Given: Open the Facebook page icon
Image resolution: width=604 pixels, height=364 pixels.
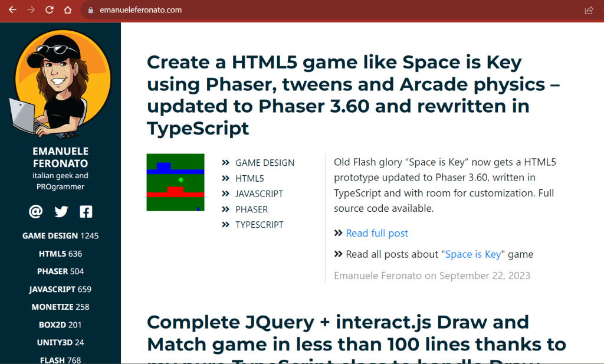Looking at the screenshot, I should coord(86,212).
